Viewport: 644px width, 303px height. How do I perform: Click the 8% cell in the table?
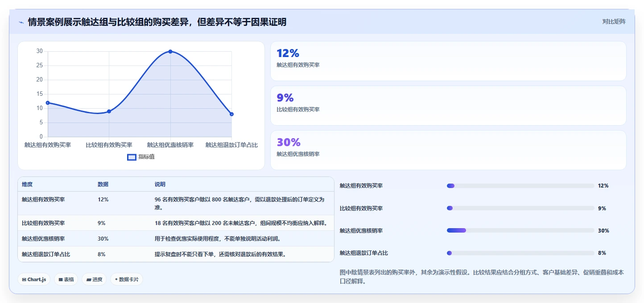[102, 254]
